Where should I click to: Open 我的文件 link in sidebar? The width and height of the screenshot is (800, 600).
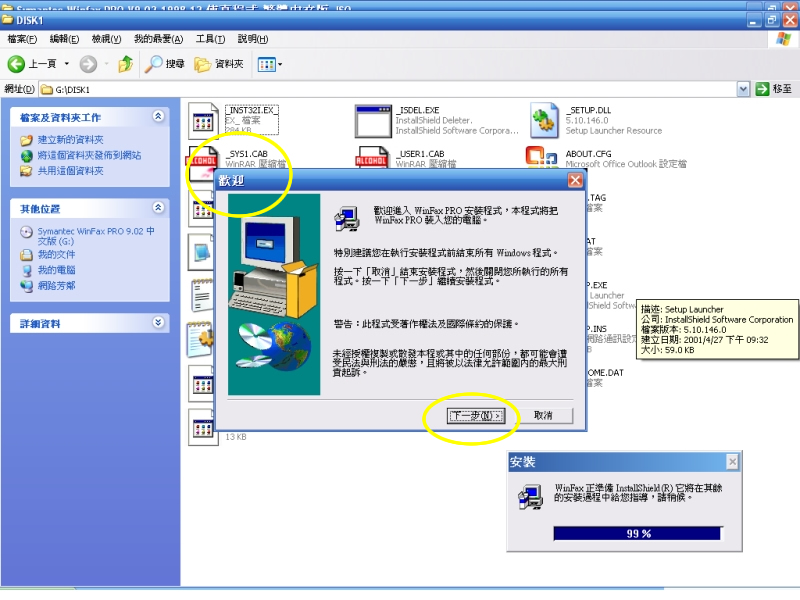tap(56, 254)
